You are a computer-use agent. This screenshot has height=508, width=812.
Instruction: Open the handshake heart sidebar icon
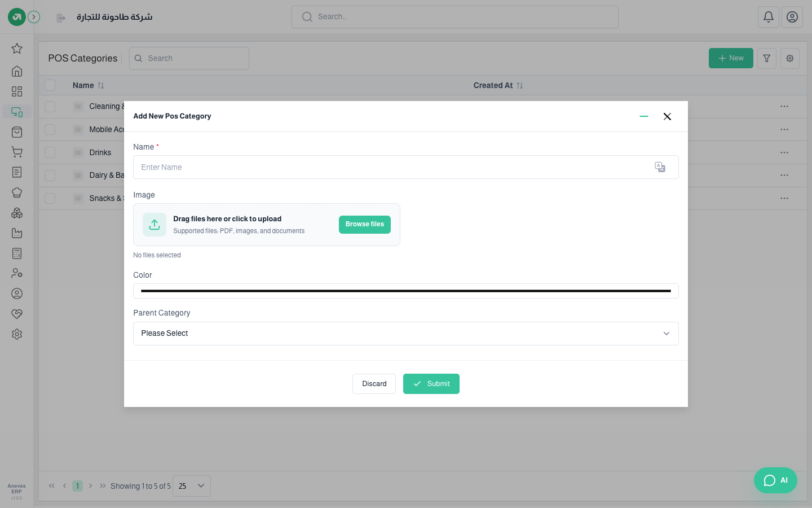tap(17, 314)
